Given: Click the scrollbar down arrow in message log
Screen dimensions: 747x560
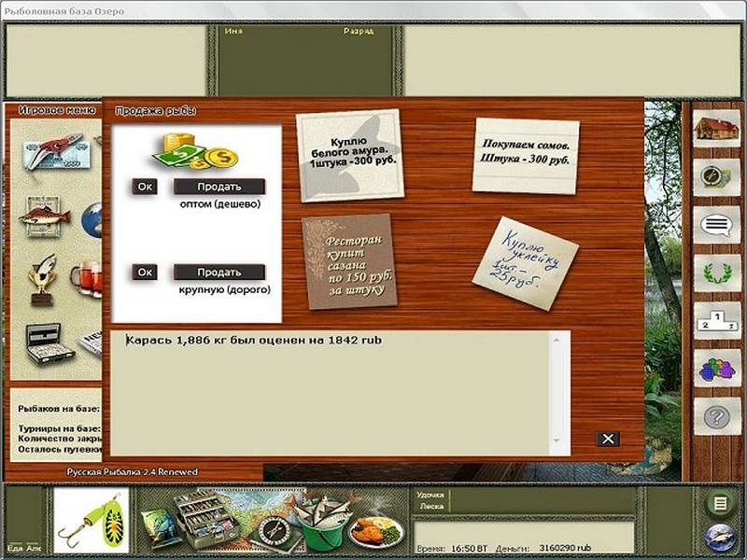Looking at the screenshot, I should click(558, 441).
